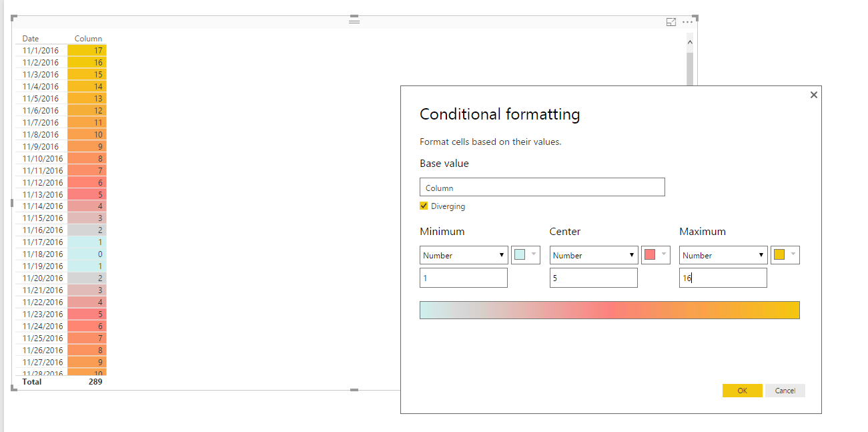
Task: Open the Center type Number dropdown
Action: tap(594, 255)
